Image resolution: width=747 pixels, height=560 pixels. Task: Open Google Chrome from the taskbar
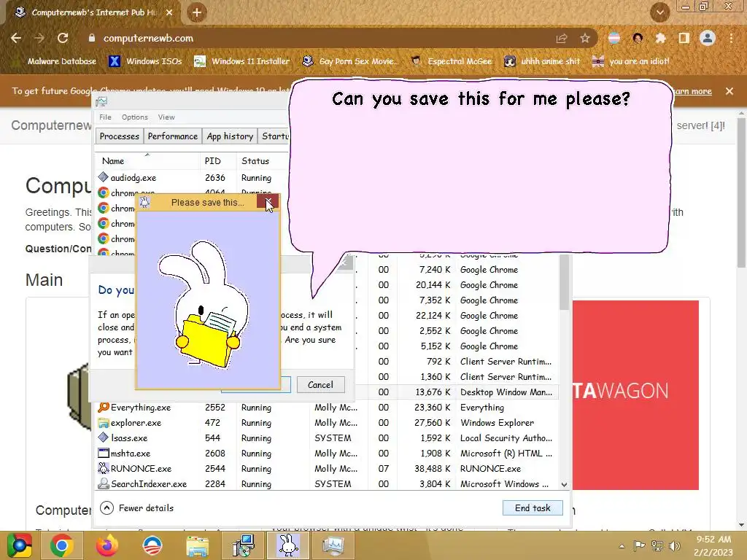(x=61, y=545)
